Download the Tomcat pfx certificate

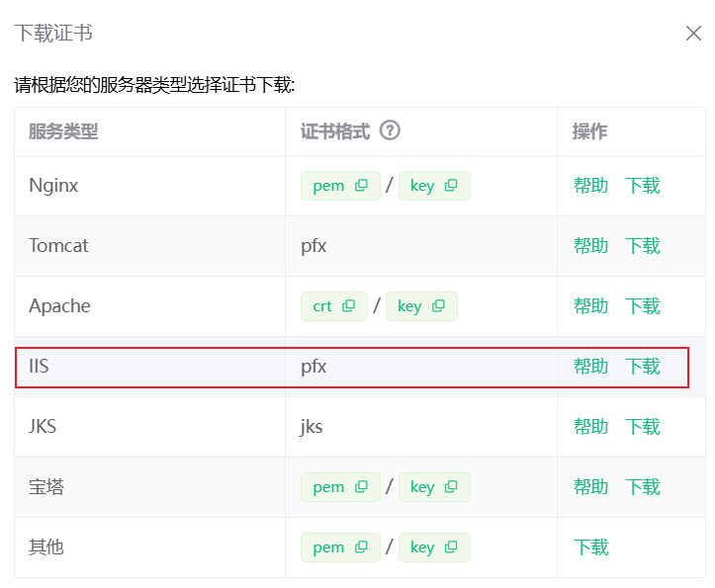click(x=642, y=246)
